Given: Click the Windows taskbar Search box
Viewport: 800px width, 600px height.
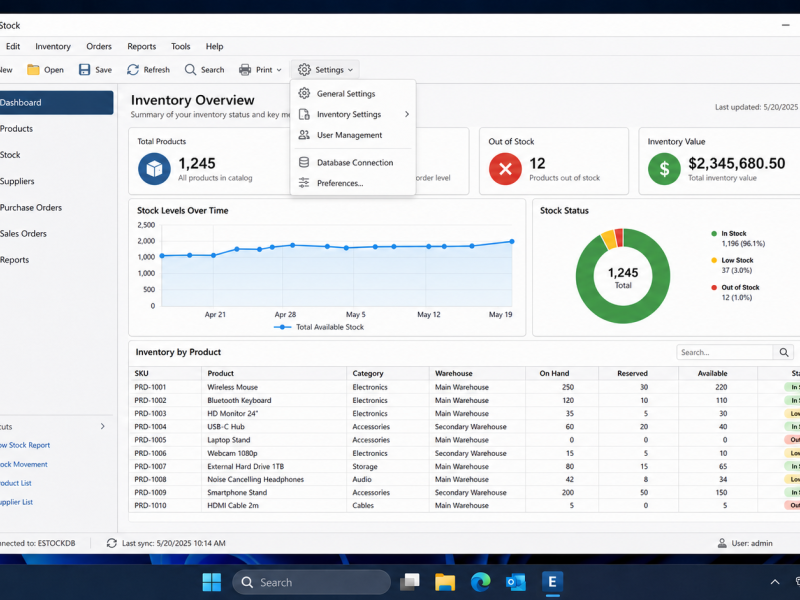Looking at the screenshot, I should pyautogui.click(x=311, y=582).
